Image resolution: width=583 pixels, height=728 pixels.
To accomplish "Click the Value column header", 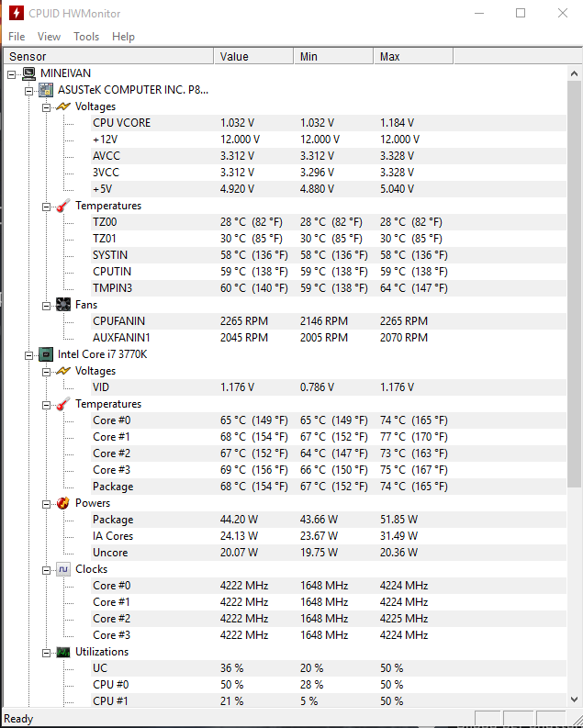I will tap(253, 56).
